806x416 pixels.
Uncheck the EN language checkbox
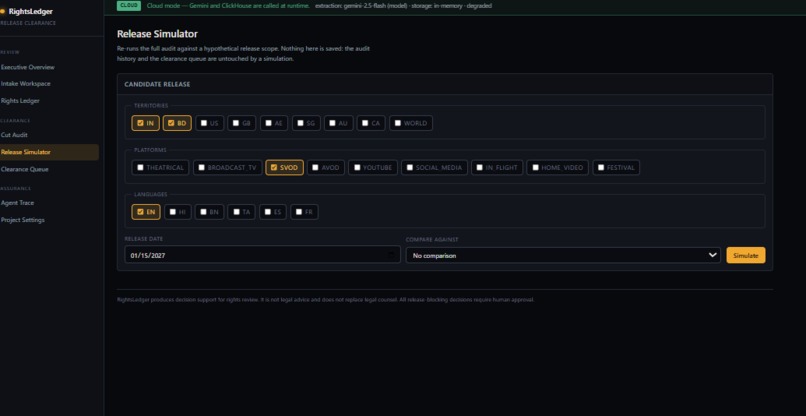[140, 212]
